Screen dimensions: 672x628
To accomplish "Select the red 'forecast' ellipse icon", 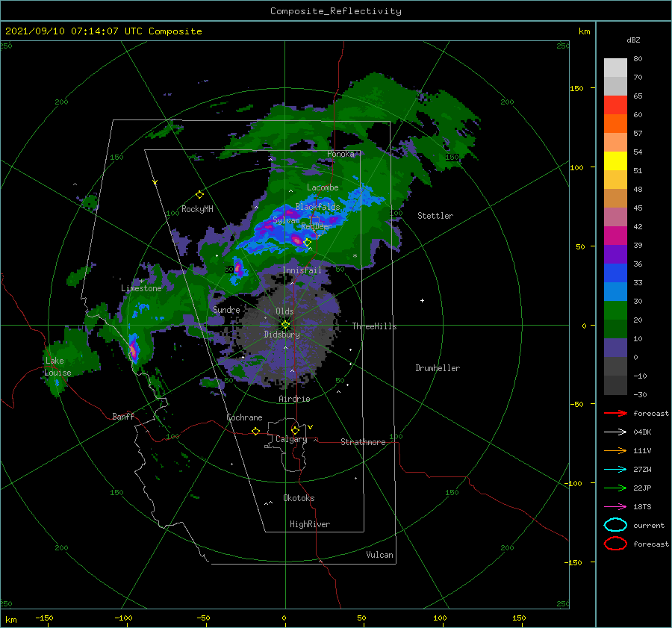I will tap(615, 544).
